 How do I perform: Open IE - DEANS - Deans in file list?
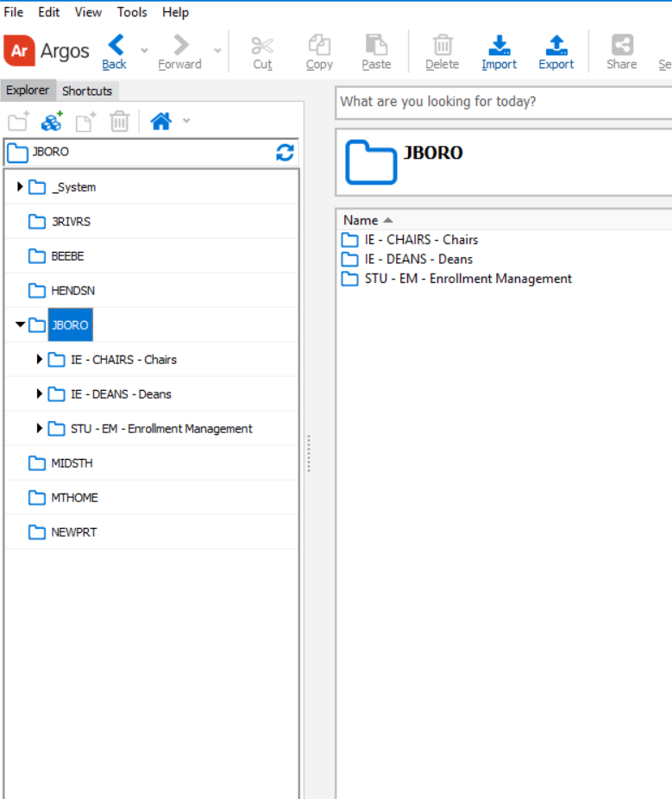tap(418, 259)
